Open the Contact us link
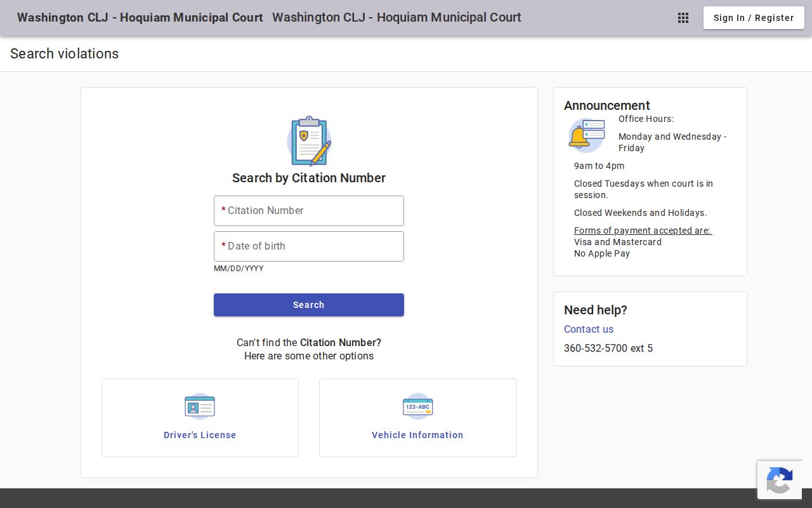Image resolution: width=812 pixels, height=508 pixels. (589, 329)
